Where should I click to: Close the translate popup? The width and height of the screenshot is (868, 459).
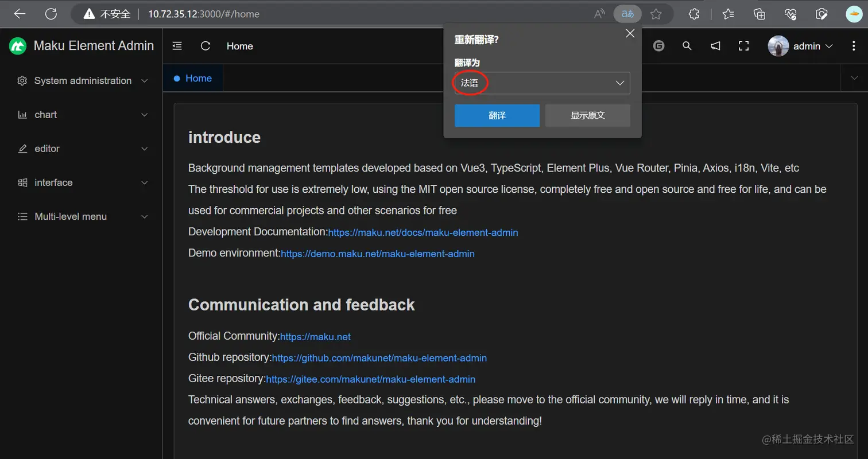click(x=630, y=33)
